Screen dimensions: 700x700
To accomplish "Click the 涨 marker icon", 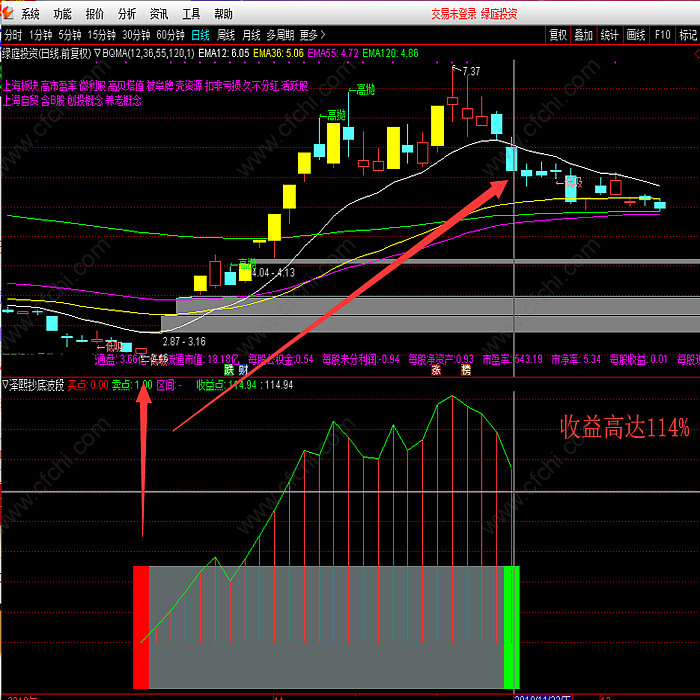I will [x=436, y=370].
